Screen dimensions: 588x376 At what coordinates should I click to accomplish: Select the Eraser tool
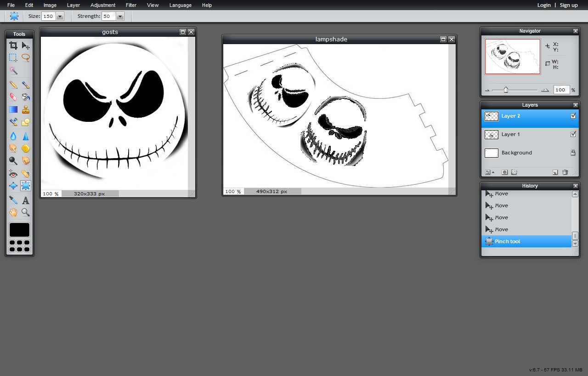click(13, 97)
